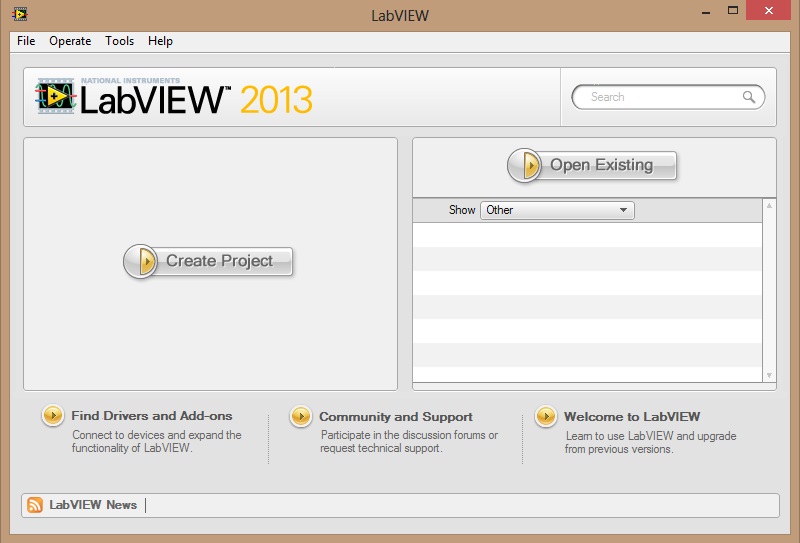Open the Operate menu
800x543 pixels.
click(70, 41)
